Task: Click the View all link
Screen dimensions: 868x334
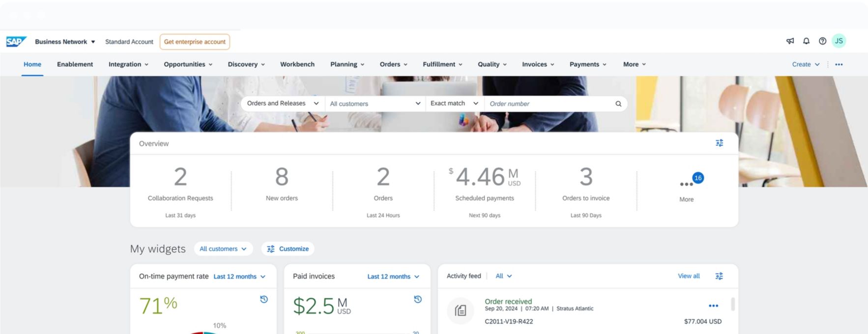Action: [688, 276]
